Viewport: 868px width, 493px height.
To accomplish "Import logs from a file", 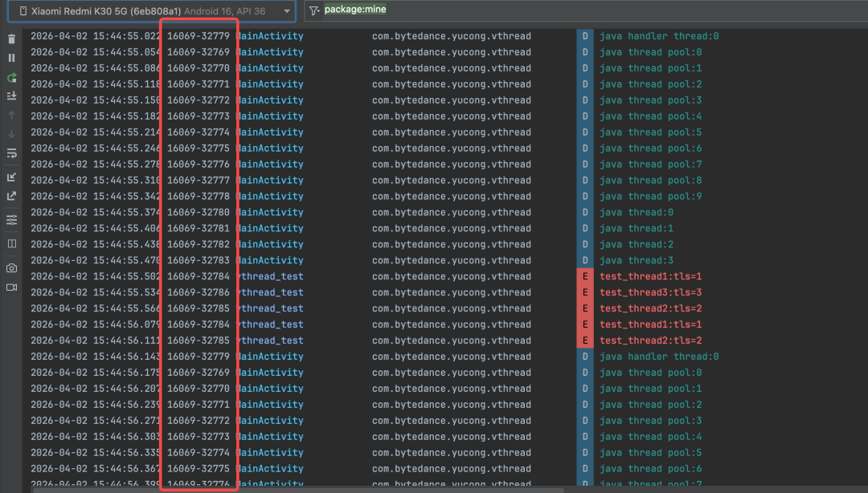I will pos(11,177).
